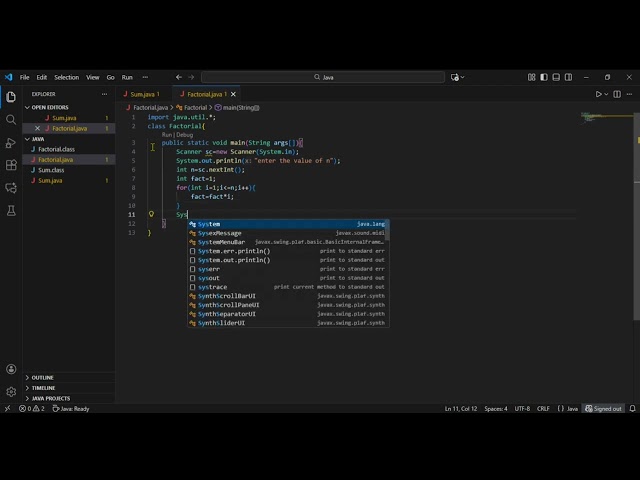Click the lightbulb code action icon

pos(151,214)
